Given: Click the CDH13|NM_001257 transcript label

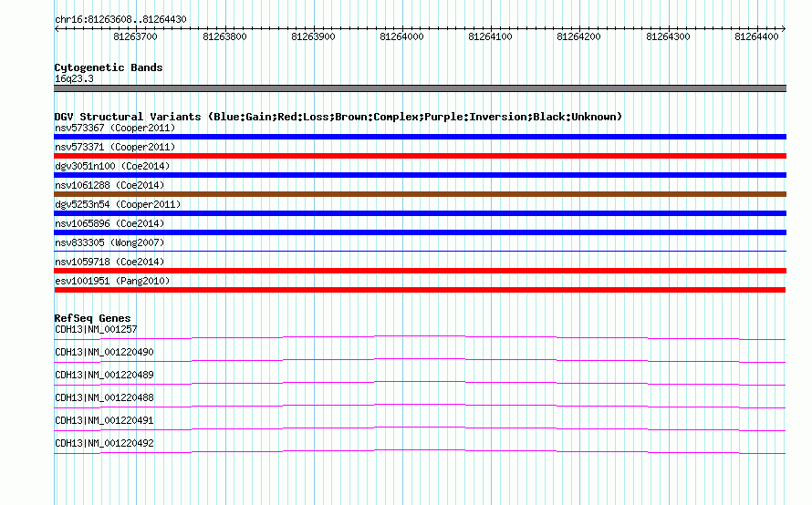Looking at the screenshot, I should click(x=96, y=330).
